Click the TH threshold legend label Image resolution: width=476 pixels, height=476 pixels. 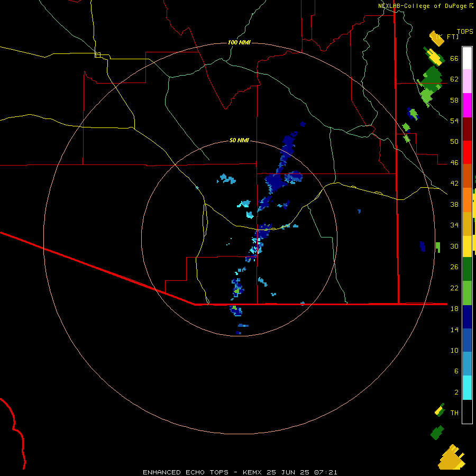(x=454, y=413)
